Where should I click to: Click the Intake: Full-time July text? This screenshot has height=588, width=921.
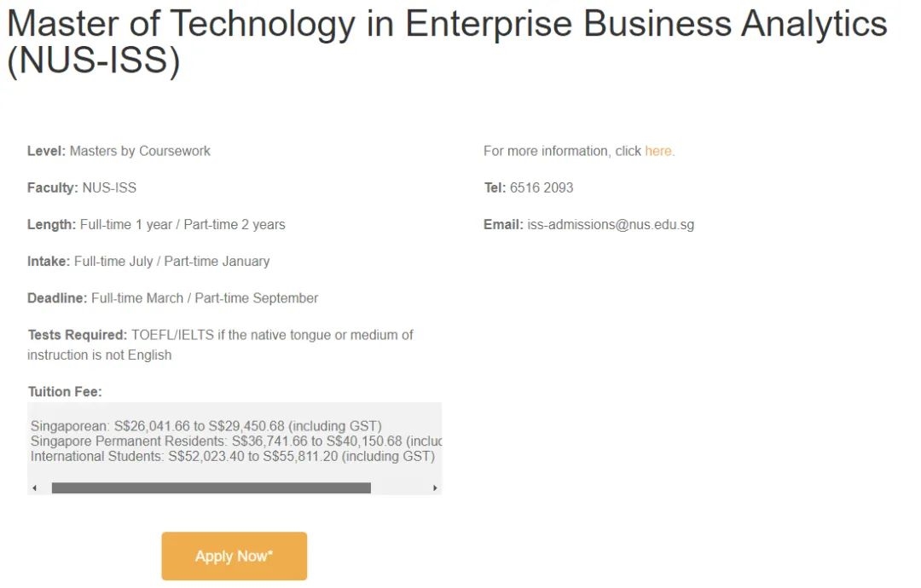pos(148,262)
